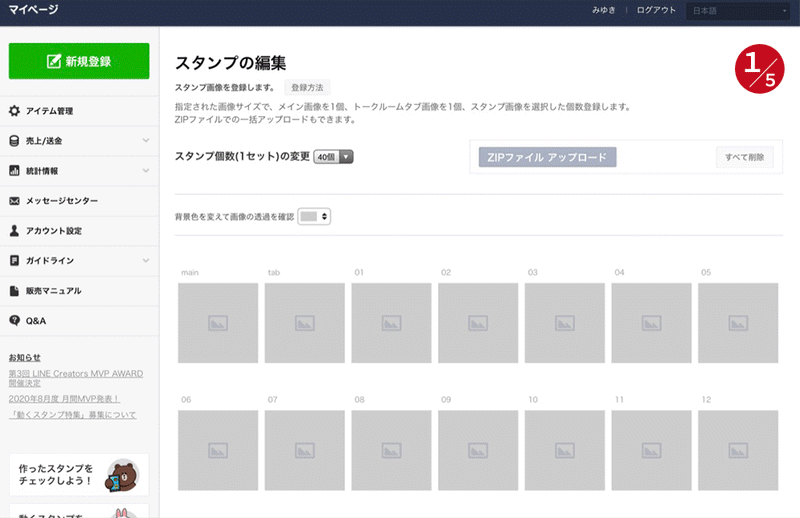
Task: Select stamp slot 02 placeholder
Action: tap(478, 323)
